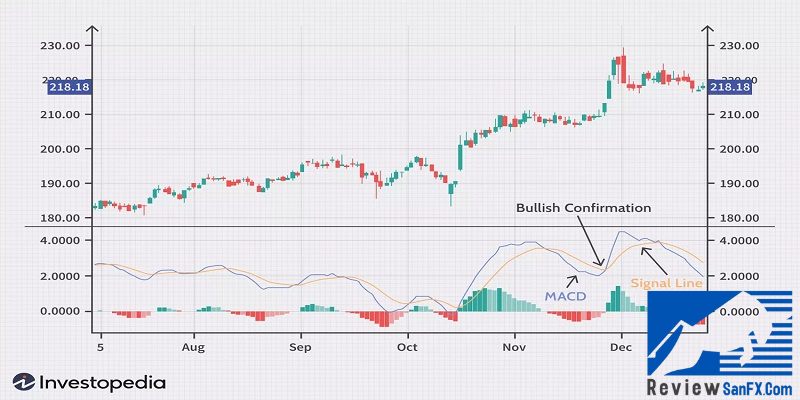Click the arrow pointing to the bullish crossover
This screenshot has width=800, height=400.
point(591,243)
